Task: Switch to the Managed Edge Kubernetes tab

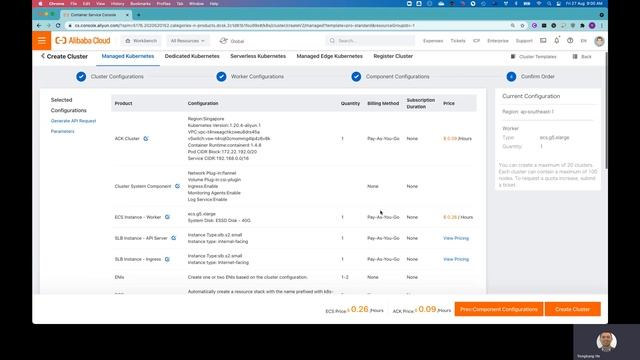Action: click(x=329, y=56)
